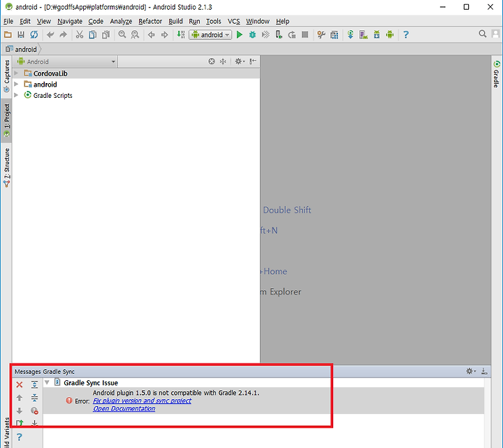Close Messages with red X icon
503x448 pixels.
[20, 384]
